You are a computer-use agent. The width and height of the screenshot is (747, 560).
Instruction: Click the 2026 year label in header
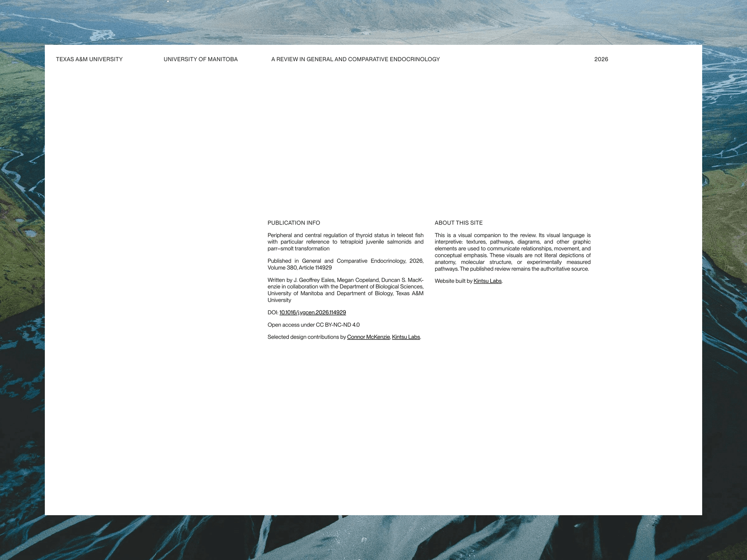point(601,59)
